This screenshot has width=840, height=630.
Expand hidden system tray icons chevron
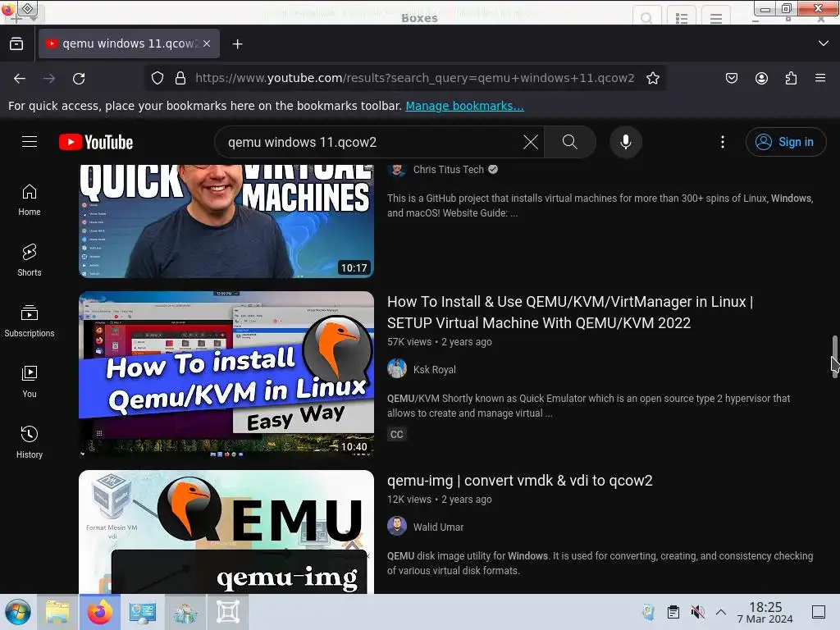tap(721, 612)
